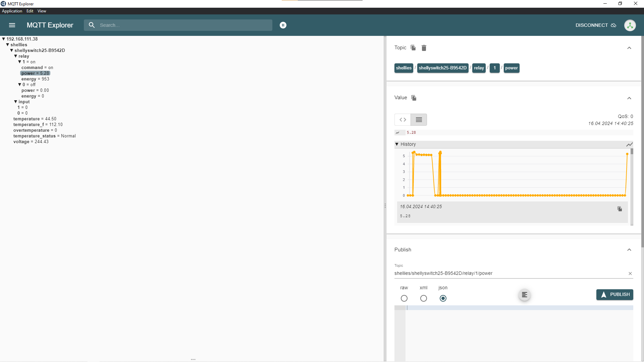
Task: Switch to the diff code view icon
Action: [x=403, y=120]
